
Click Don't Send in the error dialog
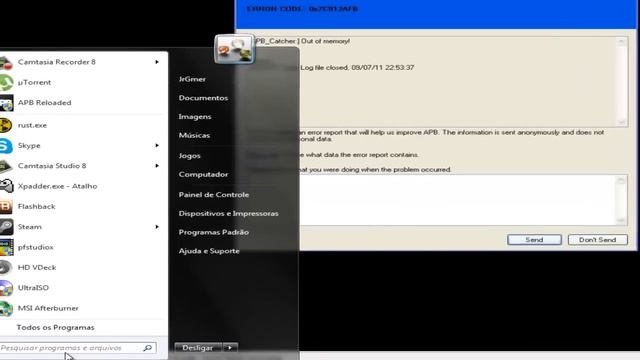pos(598,240)
